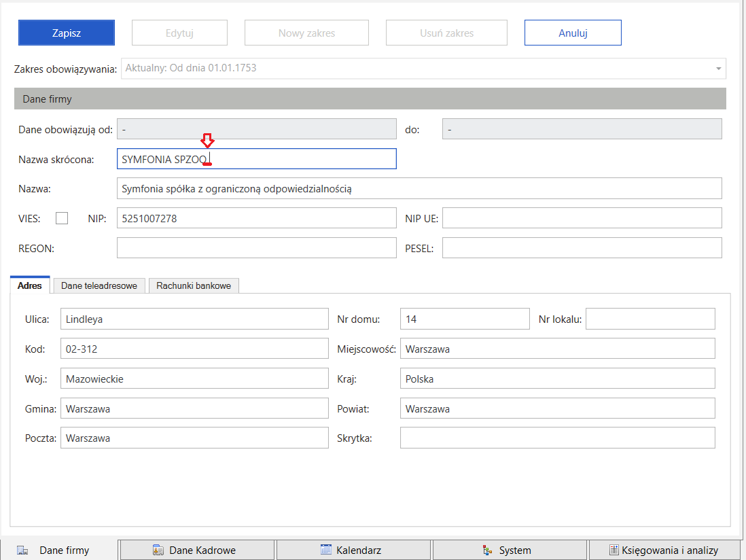Open Księgowania i analizy bottom tab
Screen dimensions: 746x560
pos(665,550)
